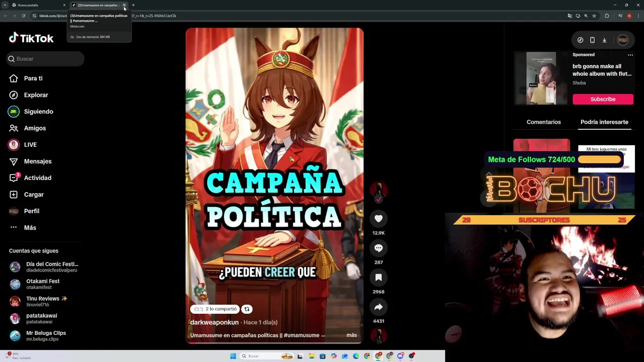
Task: Open the profile avatar menu at top right
Action: pos(623,40)
